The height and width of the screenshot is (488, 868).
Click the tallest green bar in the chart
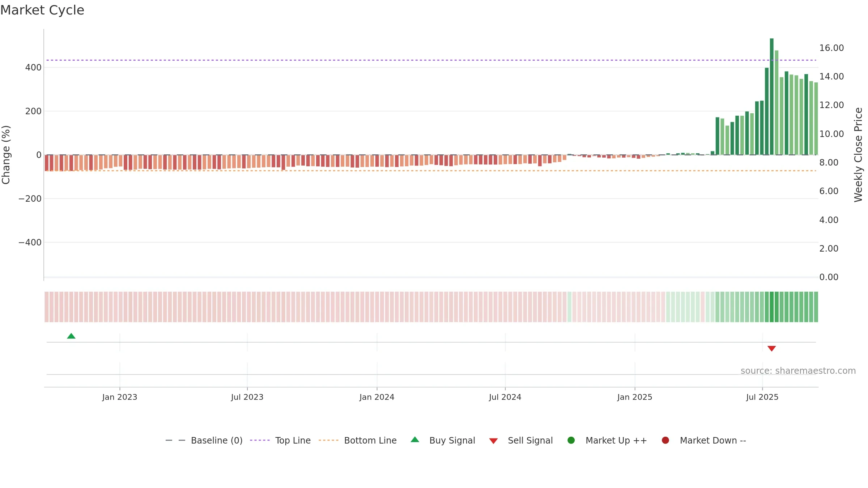pyautogui.click(x=772, y=97)
